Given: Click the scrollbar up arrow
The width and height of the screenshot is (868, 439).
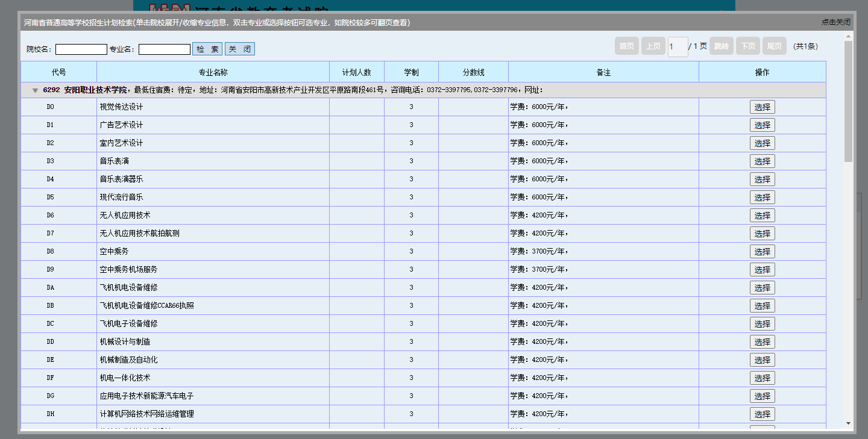Looking at the screenshot, I should click(848, 36).
